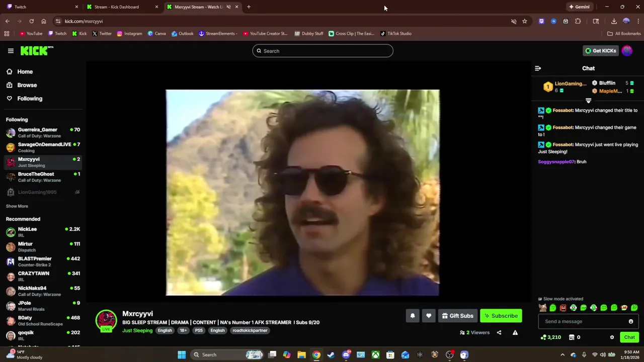
Task: Click the Kick logo
Action: [37, 51]
